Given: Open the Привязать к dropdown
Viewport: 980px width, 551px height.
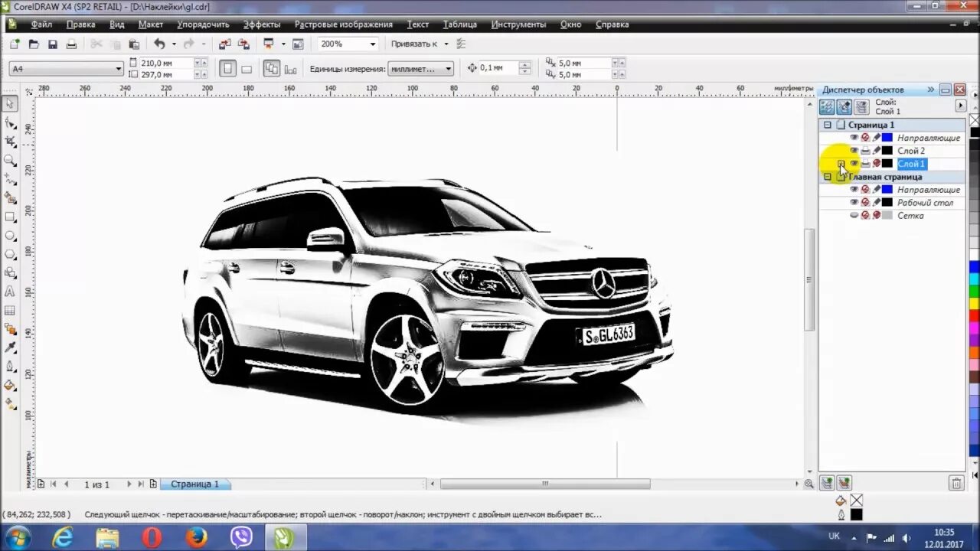Looking at the screenshot, I should pyautogui.click(x=446, y=44).
